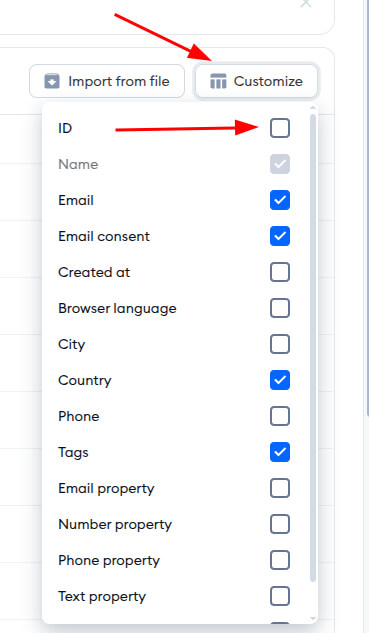
Task: Enable the ID column checkbox
Action: (x=280, y=128)
